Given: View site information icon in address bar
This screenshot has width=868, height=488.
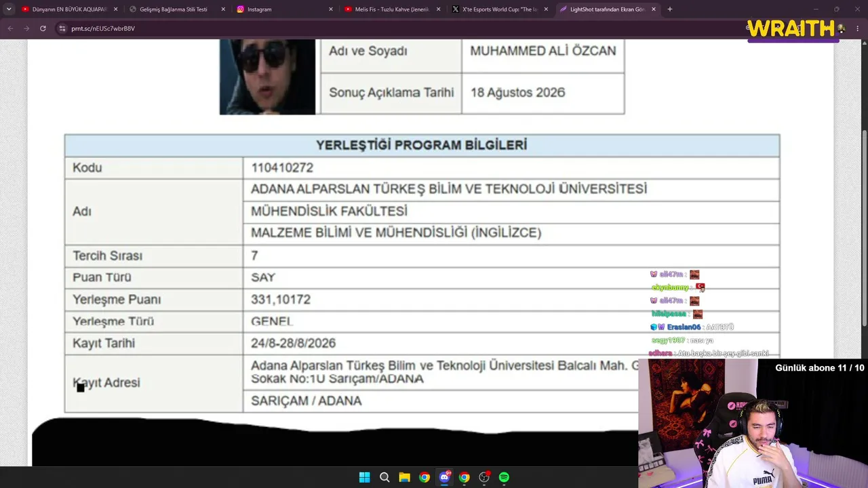Looking at the screenshot, I should pyautogui.click(x=62, y=28).
